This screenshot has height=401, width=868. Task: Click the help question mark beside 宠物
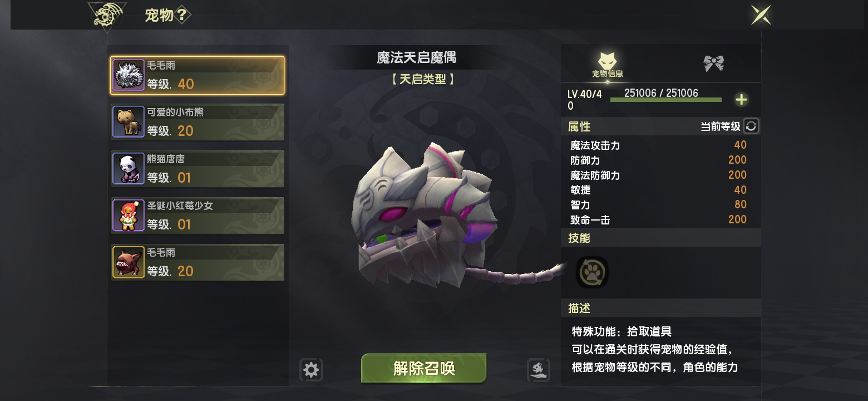[183, 15]
